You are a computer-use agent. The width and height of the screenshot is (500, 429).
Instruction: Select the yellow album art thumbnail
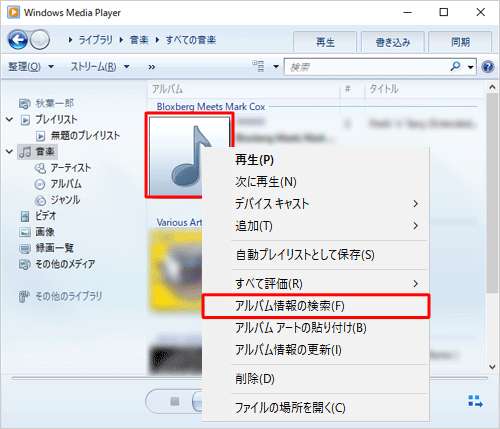175,270
